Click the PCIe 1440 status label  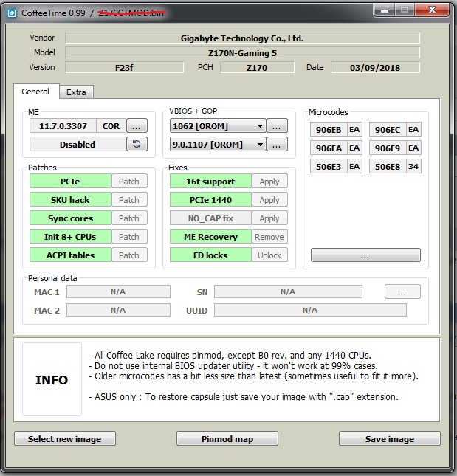(x=210, y=200)
